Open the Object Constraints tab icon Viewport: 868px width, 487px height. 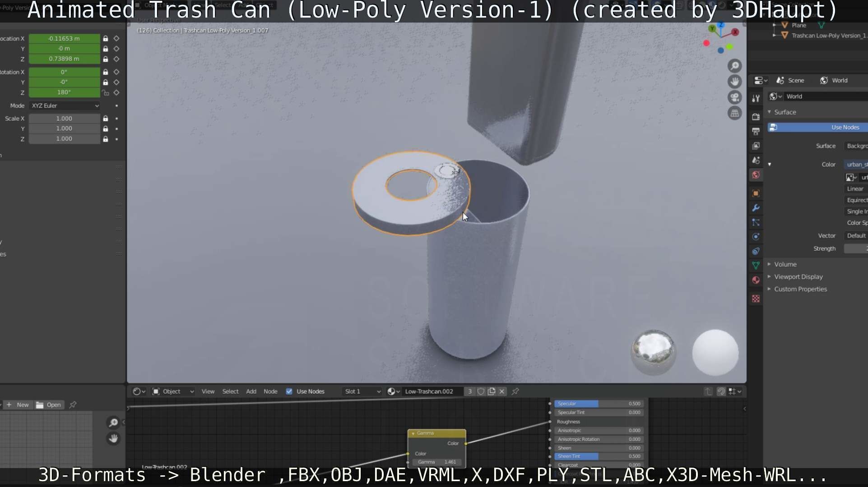(x=756, y=251)
